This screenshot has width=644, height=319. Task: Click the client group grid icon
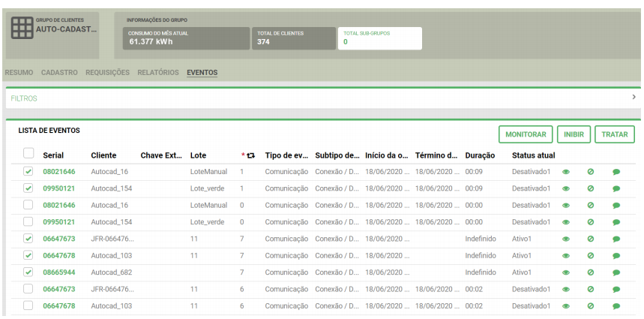(x=22, y=28)
